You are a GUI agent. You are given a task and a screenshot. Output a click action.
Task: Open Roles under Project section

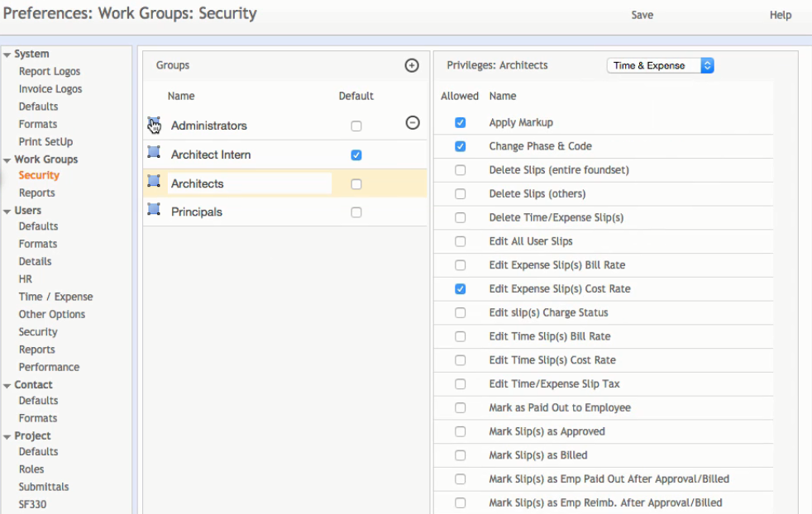point(31,469)
